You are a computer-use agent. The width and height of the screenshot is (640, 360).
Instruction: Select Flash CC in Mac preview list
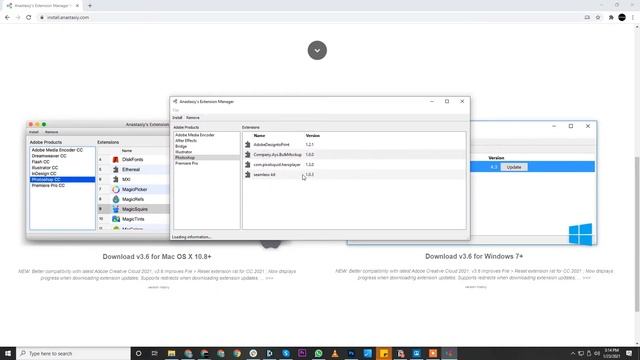pyautogui.click(x=40, y=162)
